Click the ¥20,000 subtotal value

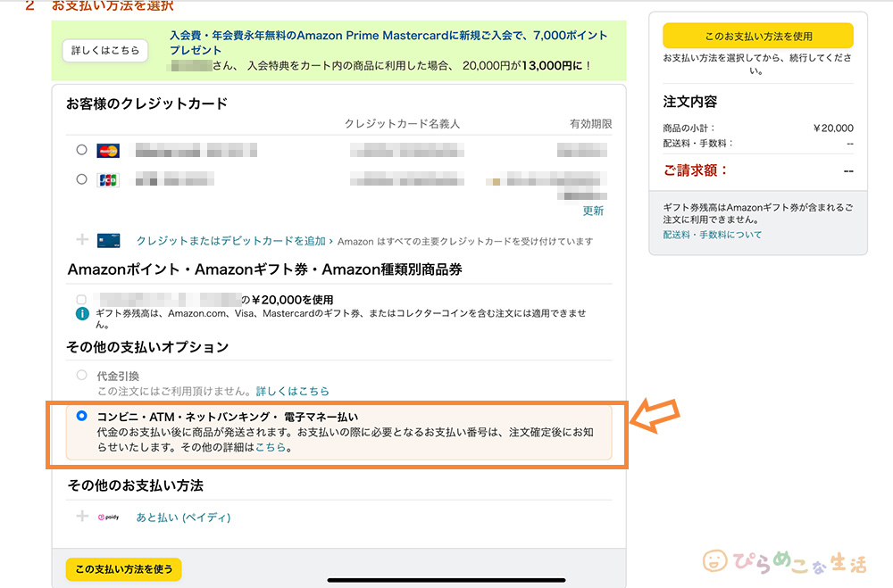[x=833, y=128]
